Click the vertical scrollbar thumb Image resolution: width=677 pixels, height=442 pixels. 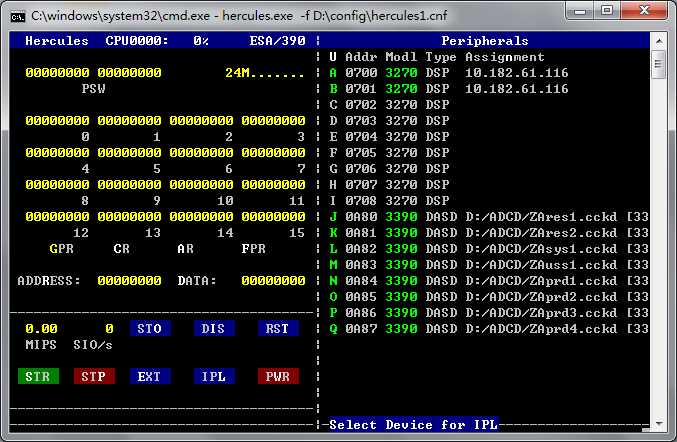pyautogui.click(x=659, y=64)
